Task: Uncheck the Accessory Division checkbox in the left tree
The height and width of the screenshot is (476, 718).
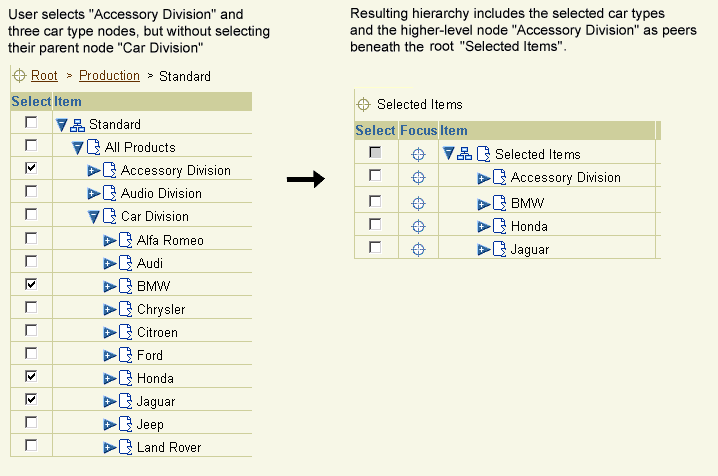Action: pos(31,168)
